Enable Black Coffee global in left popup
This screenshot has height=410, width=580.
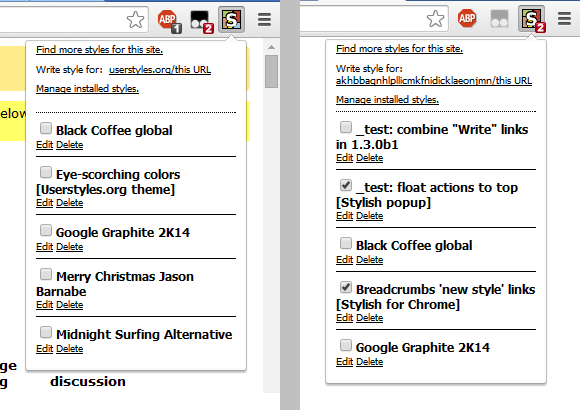[46, 128]
